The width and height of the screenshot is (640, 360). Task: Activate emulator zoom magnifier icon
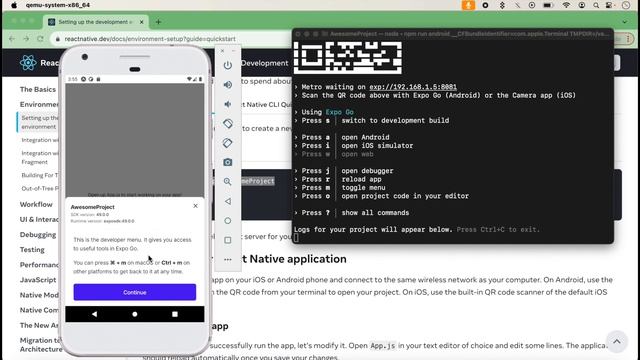click(x=228, y=182)
